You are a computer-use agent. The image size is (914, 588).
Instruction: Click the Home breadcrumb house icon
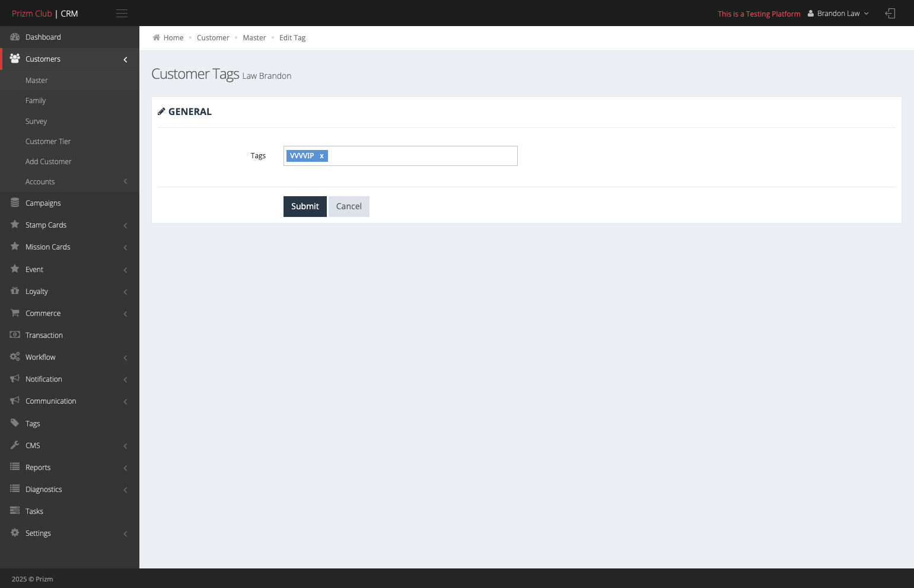click(x=157, y=37)
